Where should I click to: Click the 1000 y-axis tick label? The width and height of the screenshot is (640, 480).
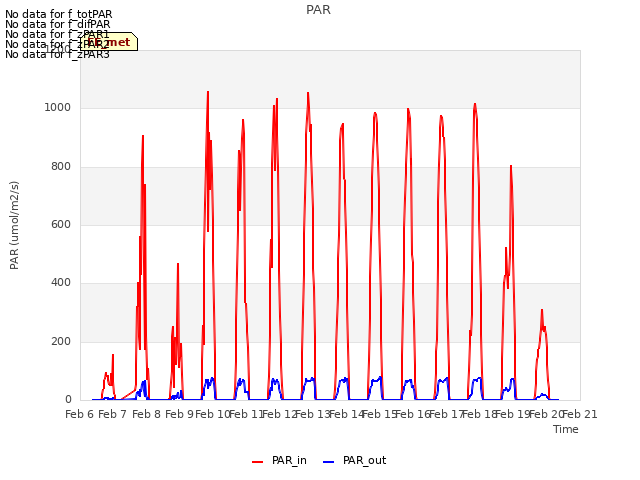pyautogui.click(x=58, y=107)
